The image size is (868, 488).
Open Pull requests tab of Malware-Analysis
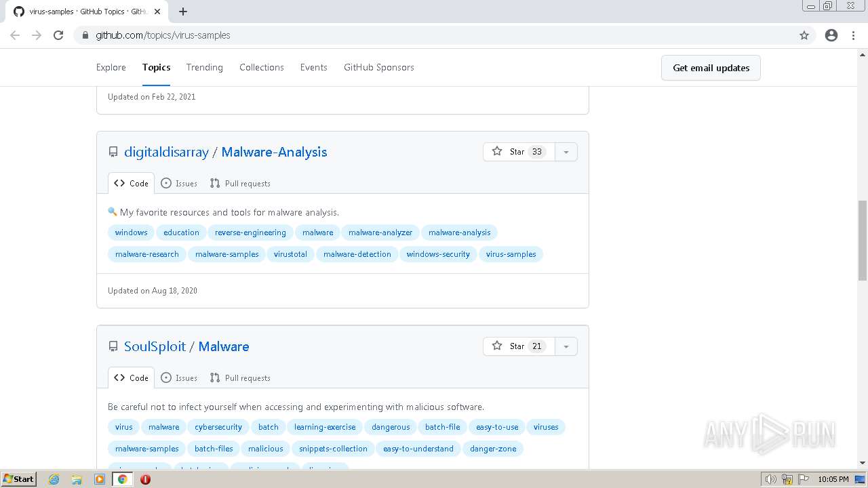[x=240, y=183]
